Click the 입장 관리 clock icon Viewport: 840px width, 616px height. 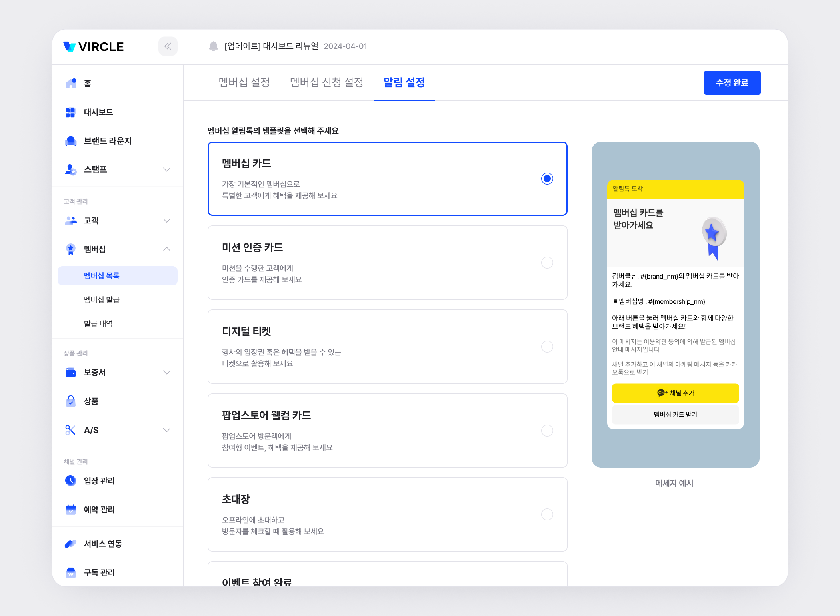point(71,480)
